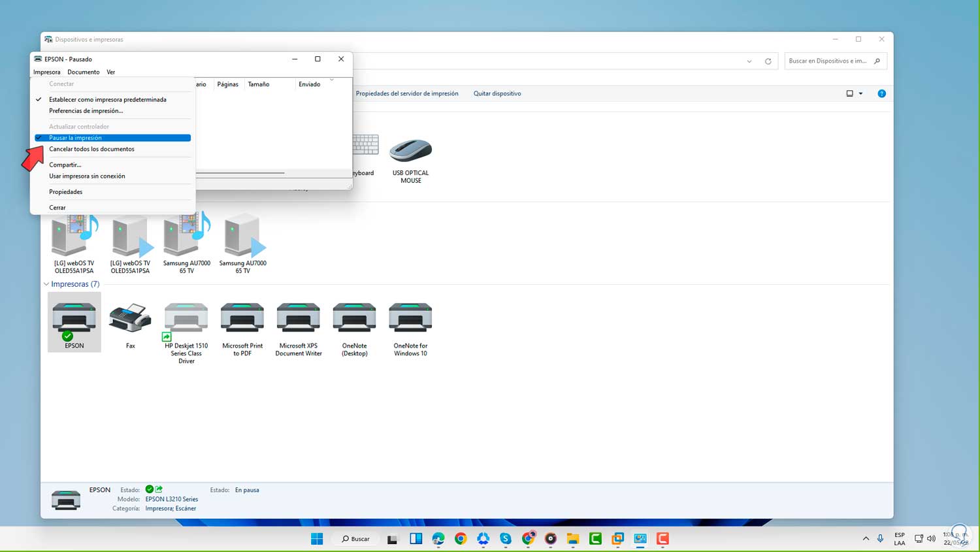The width and height of the screenshot is (980, 552).
Task: Click the volume icon in system tray
Action: pos(931,539)
